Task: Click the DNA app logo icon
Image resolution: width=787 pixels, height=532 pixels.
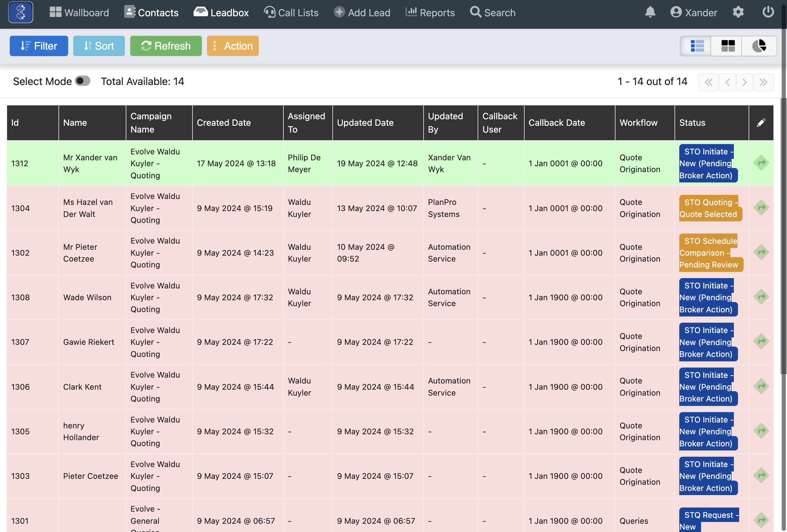Action: [x=21, y=12]
